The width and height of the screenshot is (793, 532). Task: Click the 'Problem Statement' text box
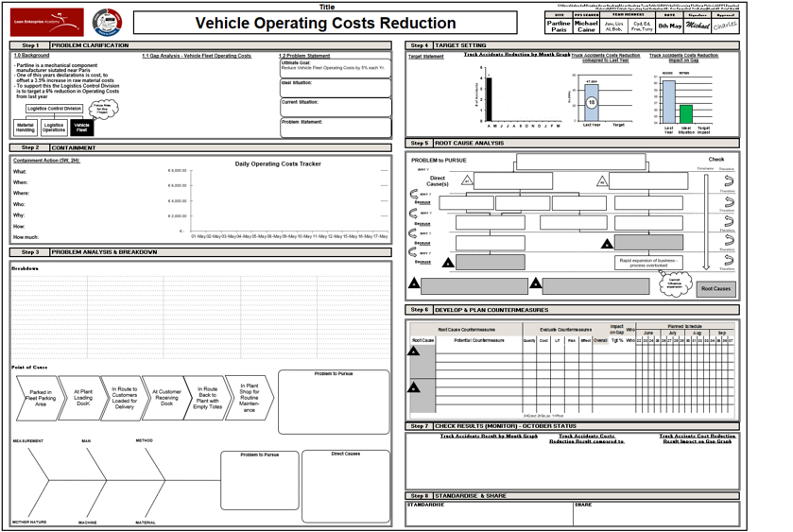336,129
